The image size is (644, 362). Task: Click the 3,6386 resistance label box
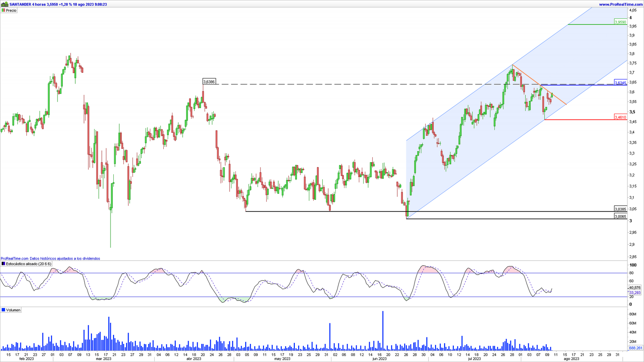coord(209,82)
